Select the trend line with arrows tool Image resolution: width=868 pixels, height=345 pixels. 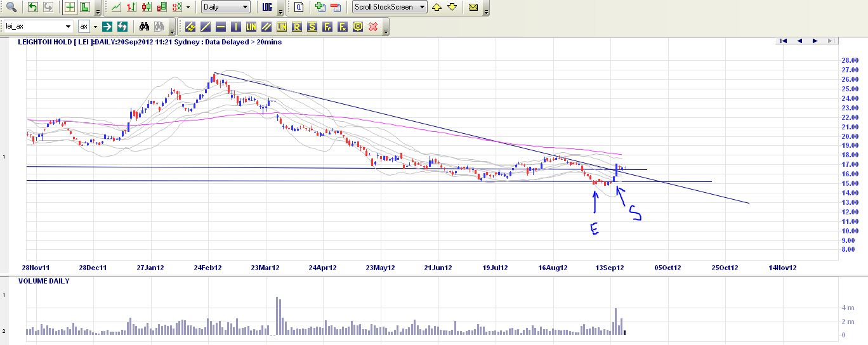click(190, 26)
